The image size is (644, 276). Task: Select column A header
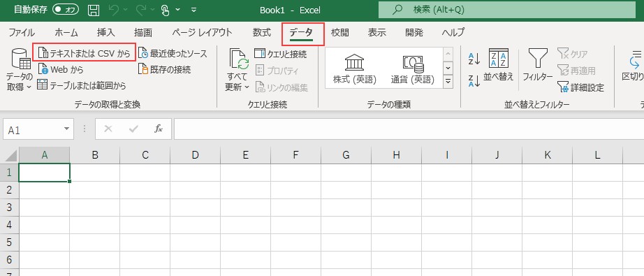[45, 155]
